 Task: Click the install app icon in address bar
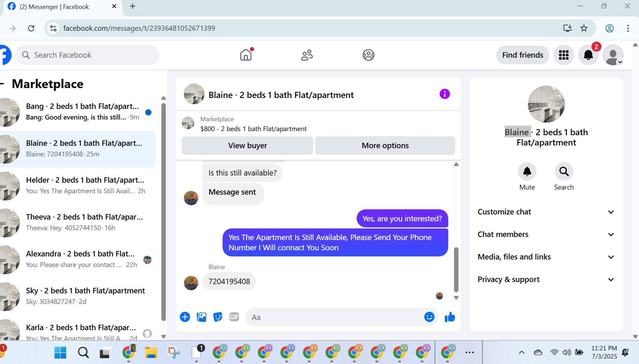tap(567, 28)
